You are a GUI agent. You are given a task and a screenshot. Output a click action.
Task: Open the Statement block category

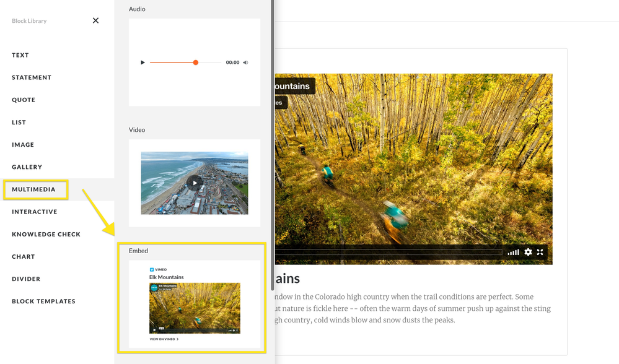pyautogui.click(x=32, y=77)
